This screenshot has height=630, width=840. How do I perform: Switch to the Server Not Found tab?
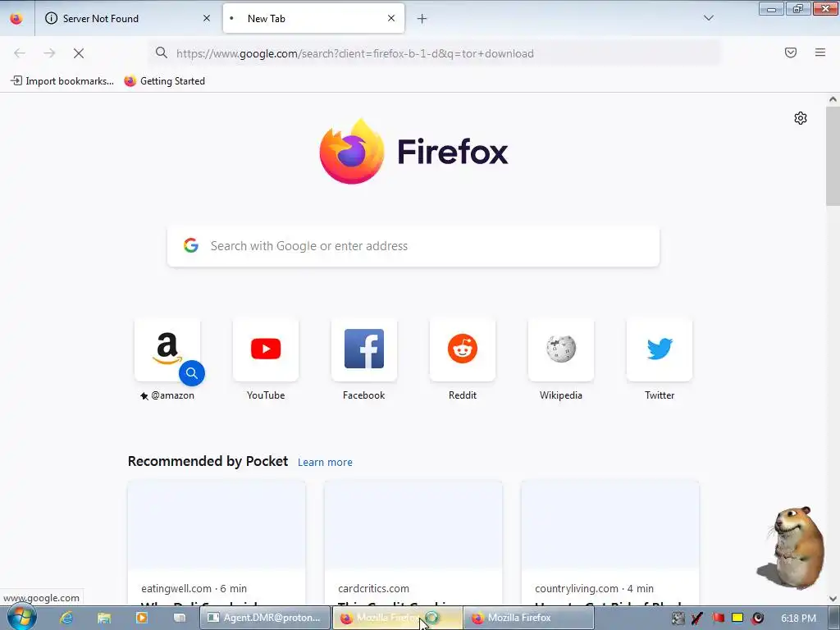[127, 19]
